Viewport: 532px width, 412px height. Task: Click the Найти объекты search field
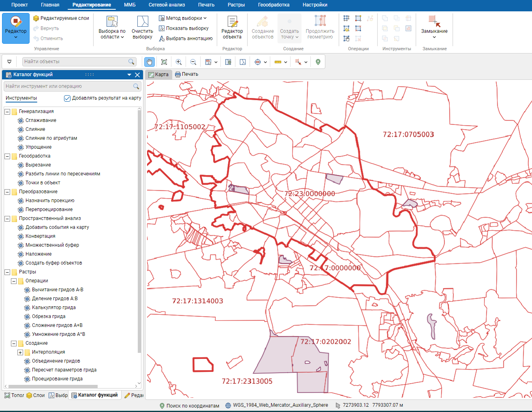pyautogui.click(x=75, y=62)
